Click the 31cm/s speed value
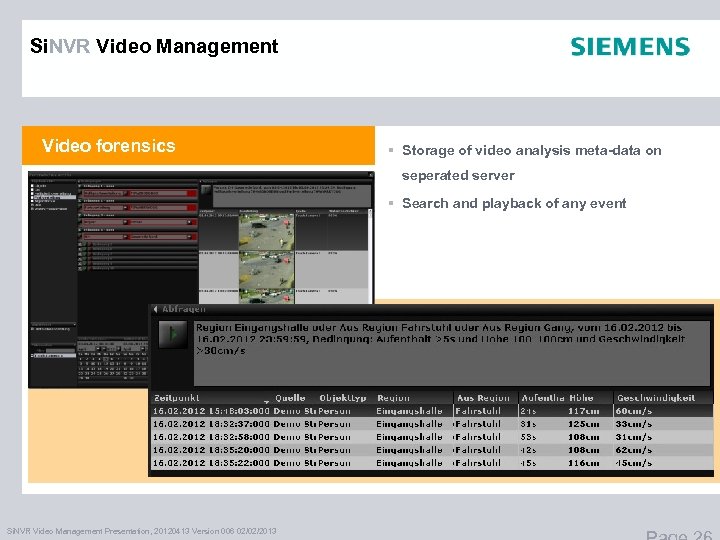The height and width of the screenshot is (540, 720). coord(634,437)
